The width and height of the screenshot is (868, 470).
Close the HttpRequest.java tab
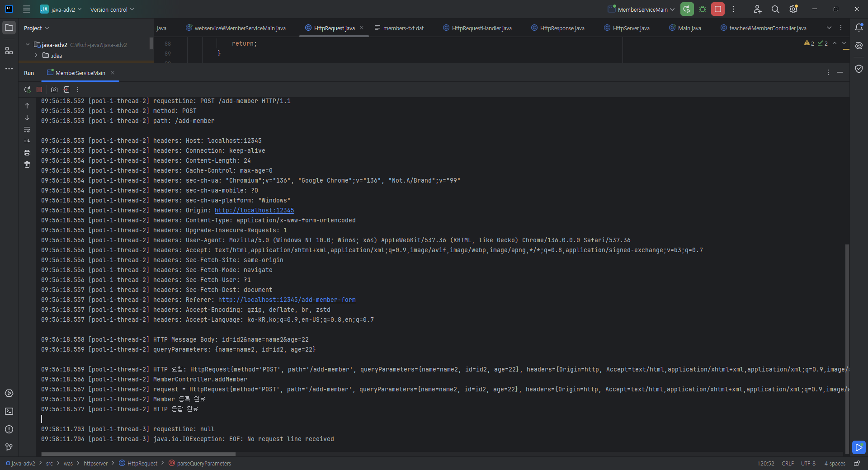pyautogui.click(x=362, y=28)
